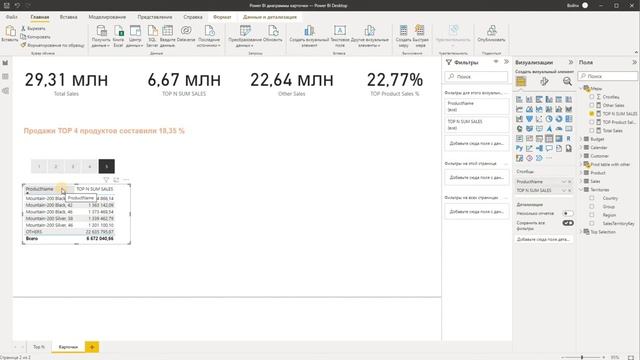Open More options (…) above table visual

pos(126,180)
